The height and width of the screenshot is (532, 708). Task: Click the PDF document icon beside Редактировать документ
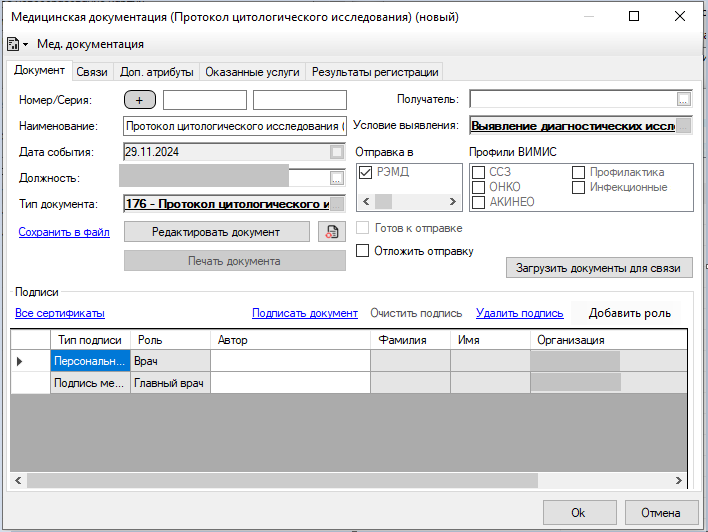point(330,232)
